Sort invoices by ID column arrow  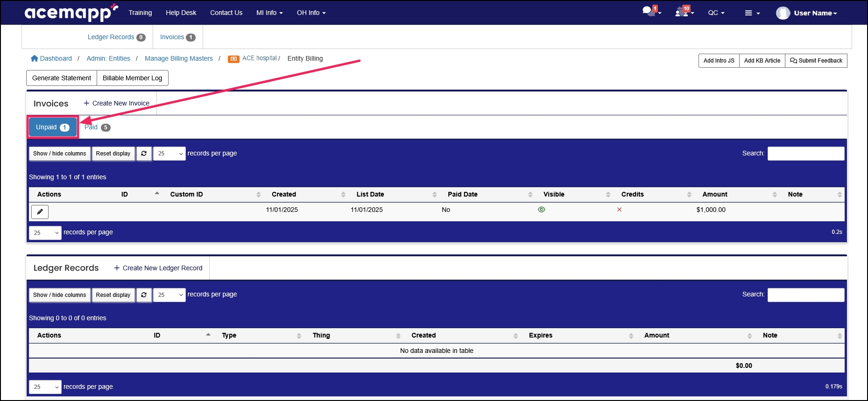click(157, 193)
